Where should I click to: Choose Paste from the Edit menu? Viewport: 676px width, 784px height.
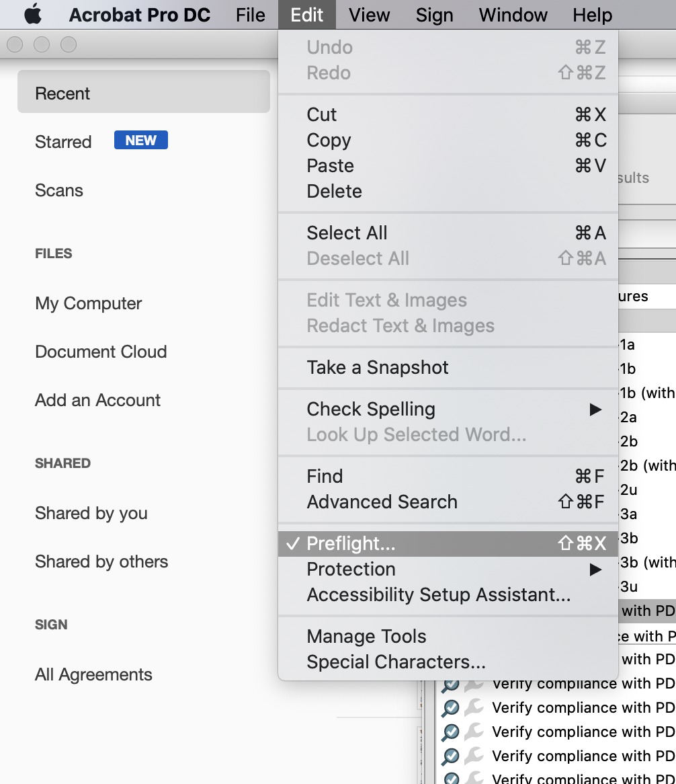point(448,165)
